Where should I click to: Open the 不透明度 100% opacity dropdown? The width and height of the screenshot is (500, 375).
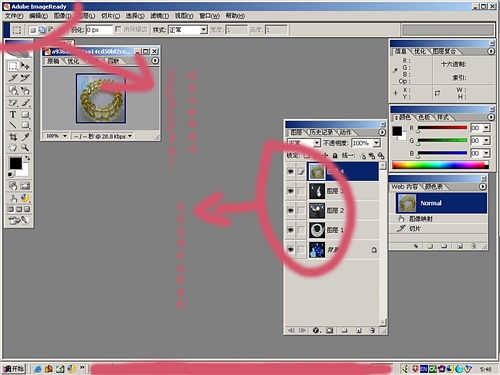(376, 143)
